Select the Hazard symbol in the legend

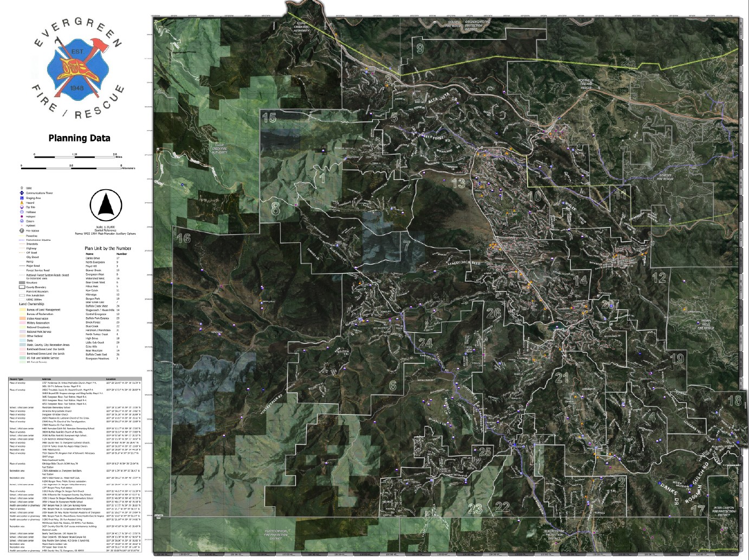[x=22, y=202]
